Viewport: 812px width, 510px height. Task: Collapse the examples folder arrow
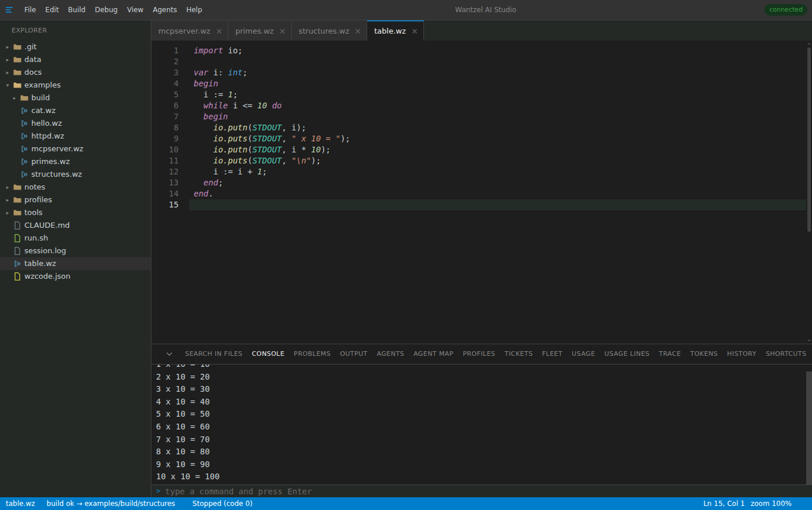[8, 85]
